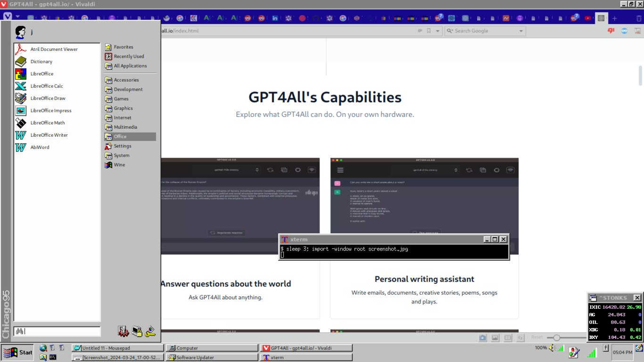Launch LibreOffice Impress
Image resolution: width=644 pixels, height=362 pixels.
[x=50, y=110]
